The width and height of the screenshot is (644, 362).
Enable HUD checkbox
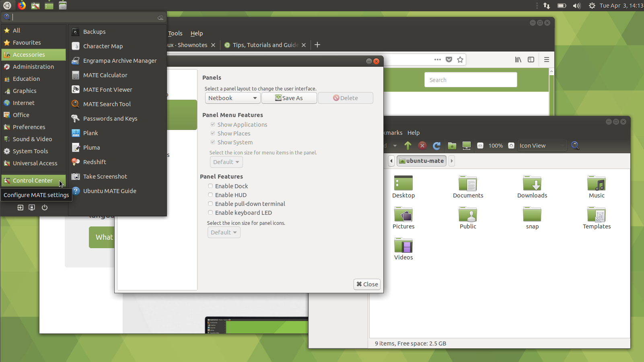(x=210, y=195)
